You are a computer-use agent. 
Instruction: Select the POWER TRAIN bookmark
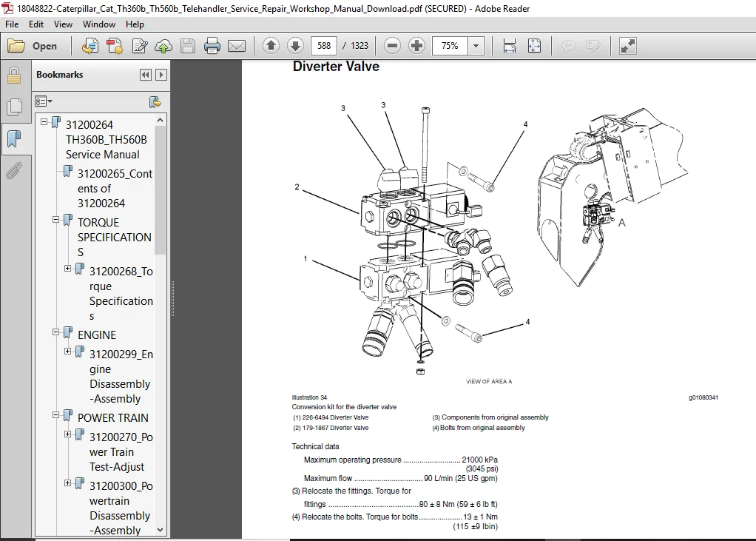click(113, 417)
